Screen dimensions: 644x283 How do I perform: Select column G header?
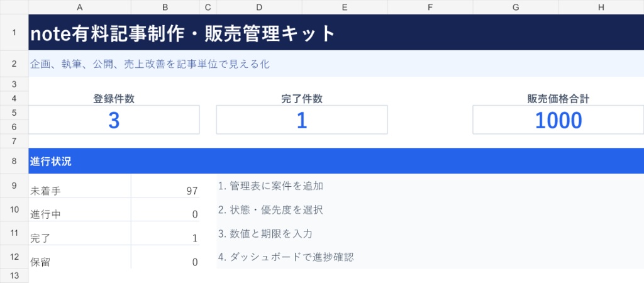516,7
